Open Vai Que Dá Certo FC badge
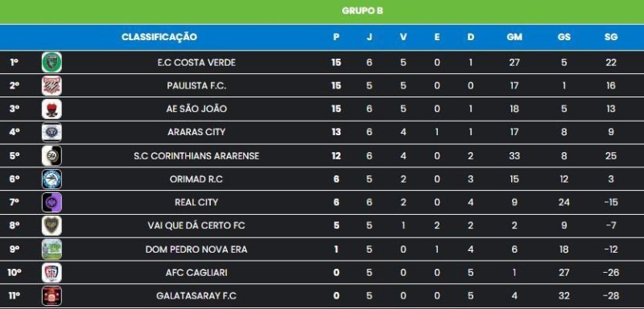The height and width of the screenshot is (309, 644). pos(52,225)
